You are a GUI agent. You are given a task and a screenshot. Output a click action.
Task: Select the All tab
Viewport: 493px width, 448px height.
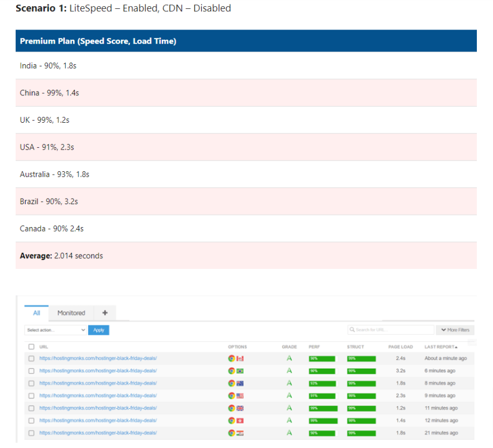(36, 313)
